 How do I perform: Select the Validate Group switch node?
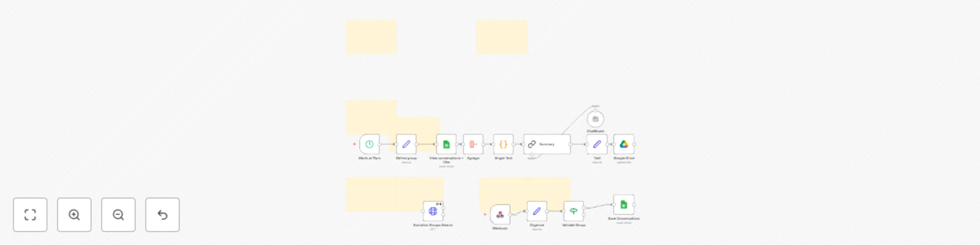[x=574, y=211]
